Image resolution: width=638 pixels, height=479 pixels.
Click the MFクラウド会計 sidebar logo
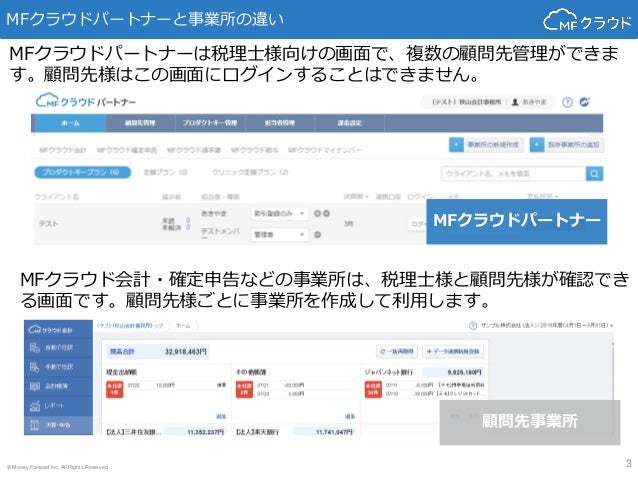[x=50, y=330]
